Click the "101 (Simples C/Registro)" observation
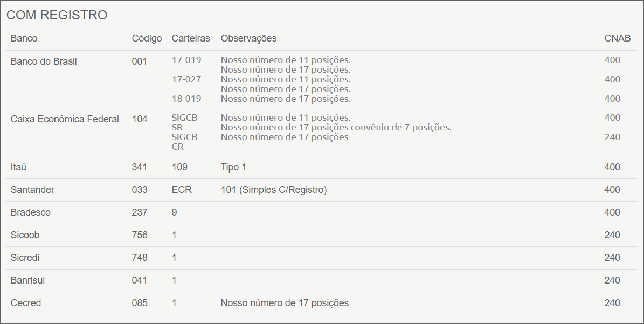Screen dimensions: 644x324 tap(274, 190)
